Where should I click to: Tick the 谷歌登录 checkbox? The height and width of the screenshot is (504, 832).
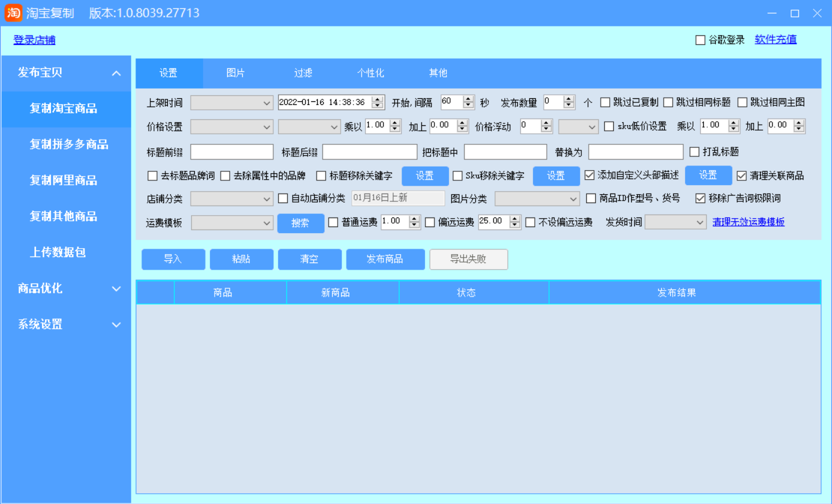700,40
